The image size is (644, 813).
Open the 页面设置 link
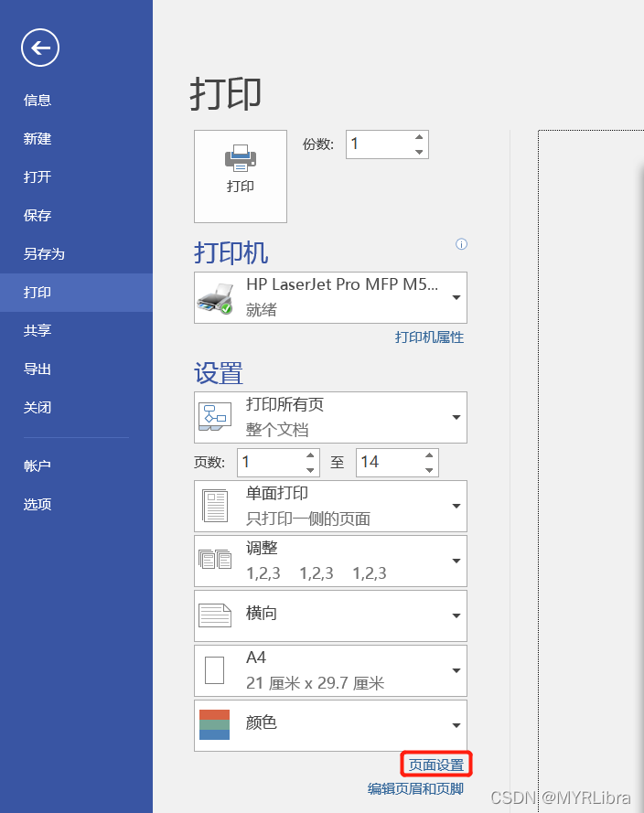tap(436, 765)
